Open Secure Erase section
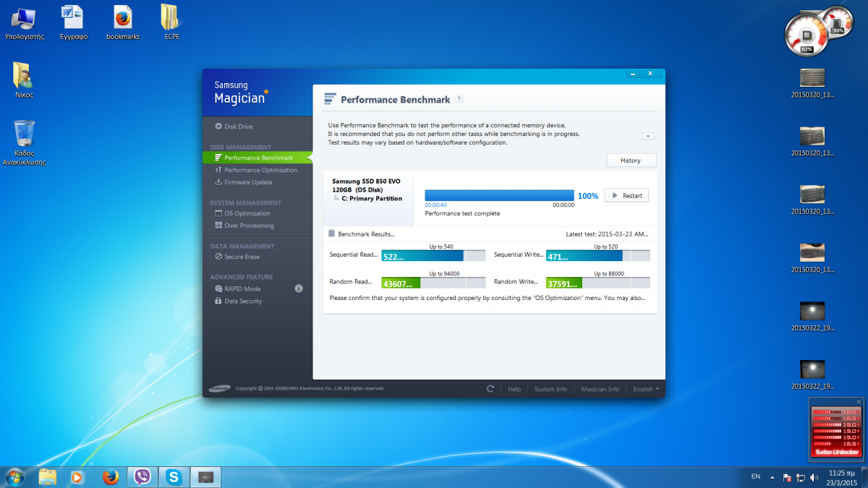 [x=237, y=257]
